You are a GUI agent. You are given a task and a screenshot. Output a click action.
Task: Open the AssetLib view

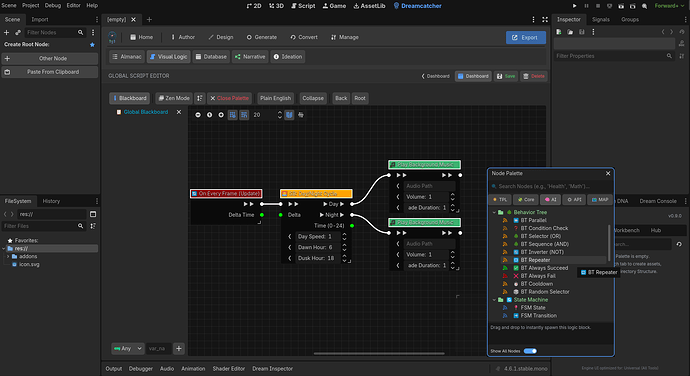pos(369,6)
